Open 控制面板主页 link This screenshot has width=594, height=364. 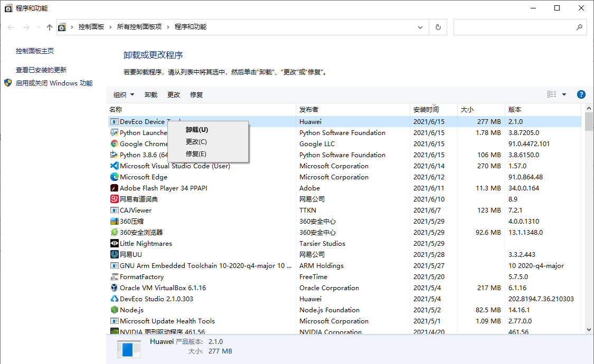pyautogui.click(x=35, y=51)
